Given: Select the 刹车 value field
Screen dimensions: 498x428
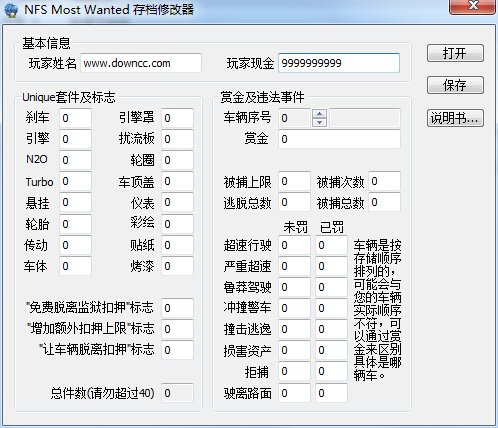Looking at the screenshot, I should pos(75,118).
